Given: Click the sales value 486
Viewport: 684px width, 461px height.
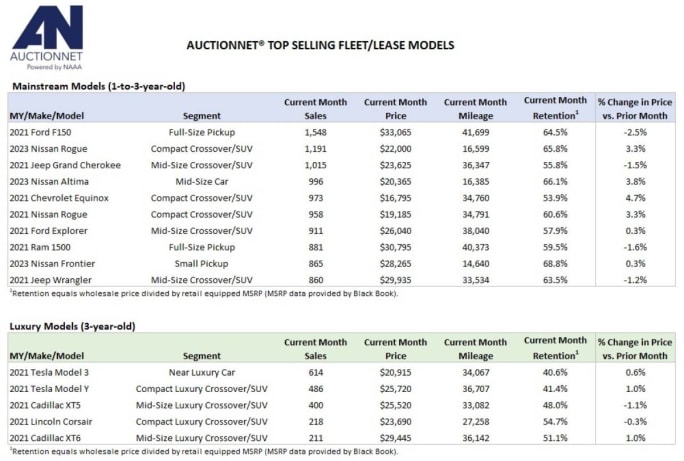Looking at the screenshot, I should pos(315,389).
